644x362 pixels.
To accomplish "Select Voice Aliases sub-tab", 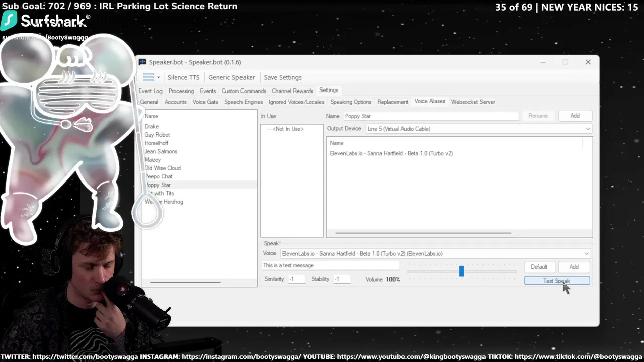I will point(430,101).
